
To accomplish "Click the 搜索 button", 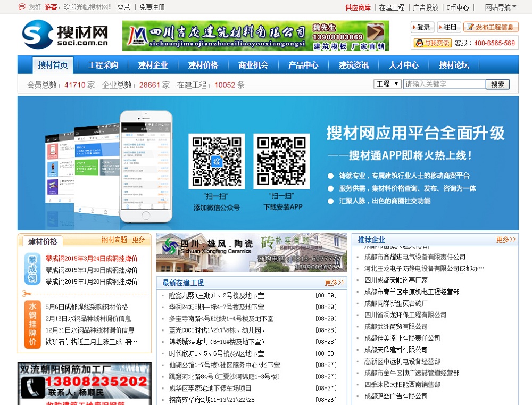I will (x=497, y=84).
